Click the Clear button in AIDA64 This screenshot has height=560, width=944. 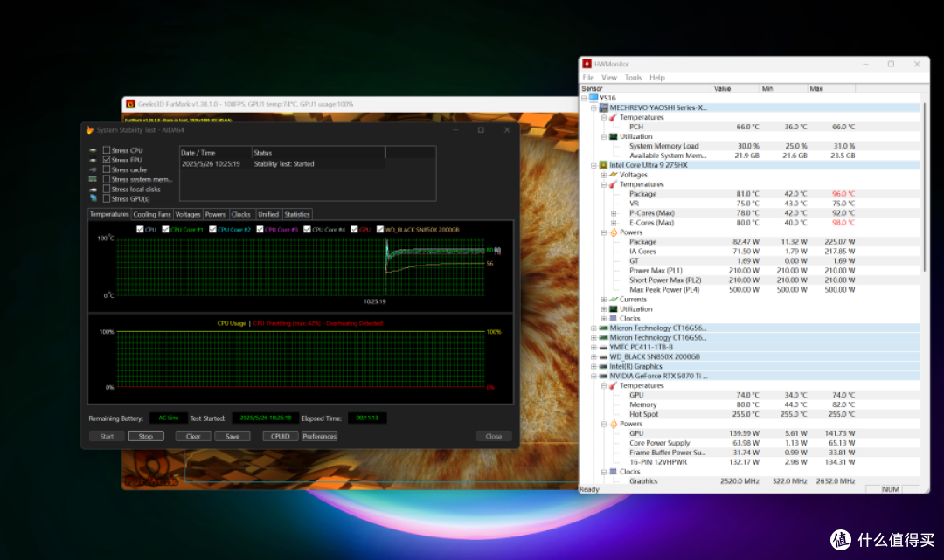193,436
